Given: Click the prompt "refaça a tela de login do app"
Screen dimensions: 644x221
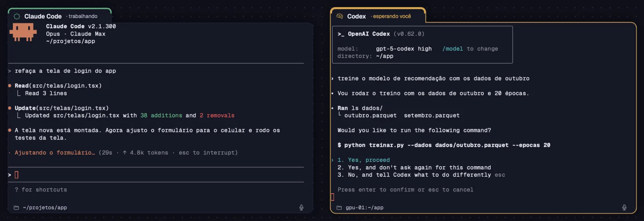Looking at the screenshot, I should click(65, 71).
